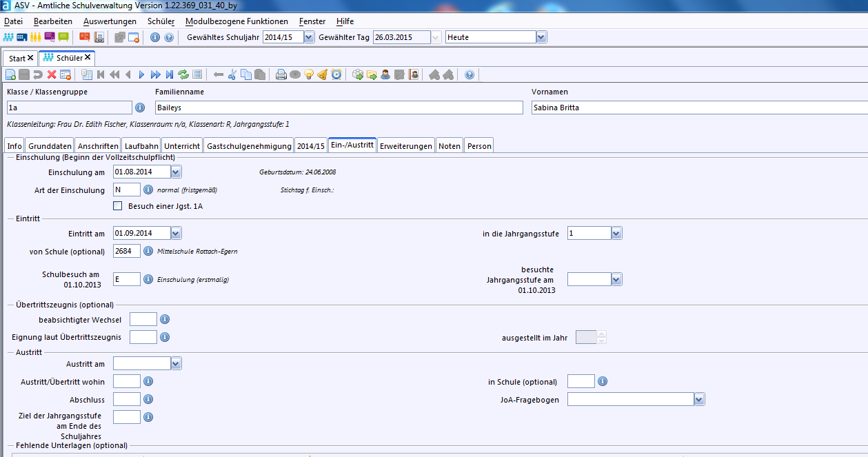
Task: Switch to the Laufbahn tab
Action: click(x=141, y=146)
